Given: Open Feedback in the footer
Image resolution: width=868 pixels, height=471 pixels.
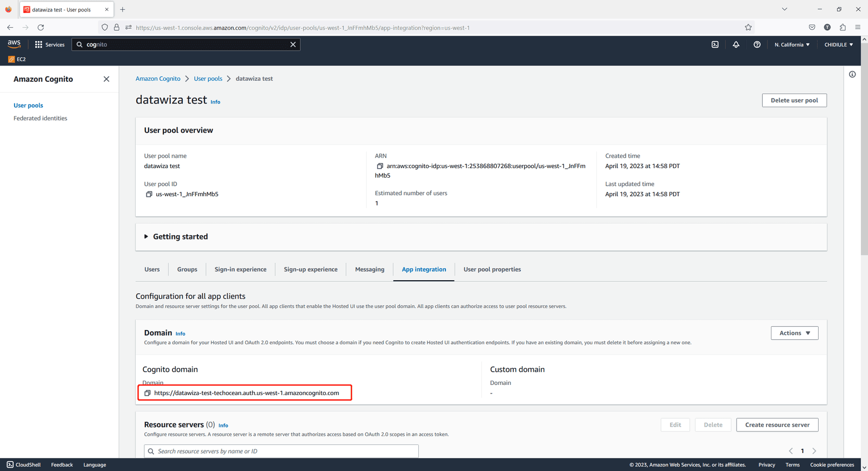Looking at the screenshot, I should pyautogui.click(x=62, y=464).
